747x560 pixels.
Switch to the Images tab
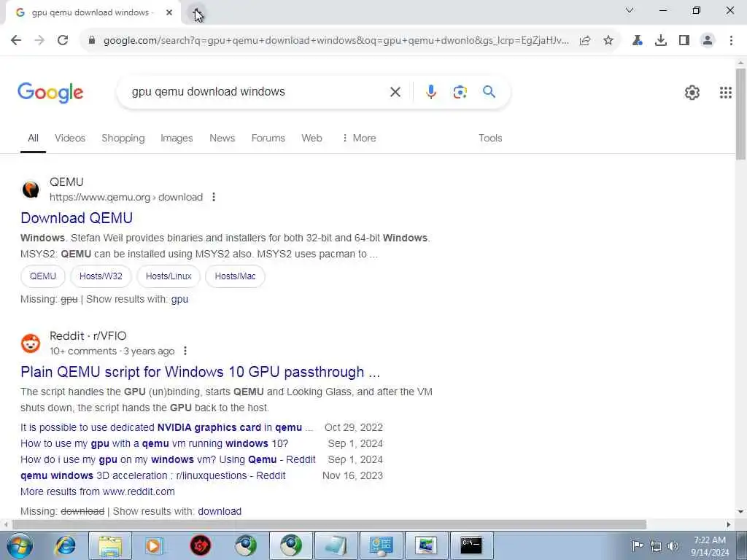pyautogui.click(x=177, y=138)
